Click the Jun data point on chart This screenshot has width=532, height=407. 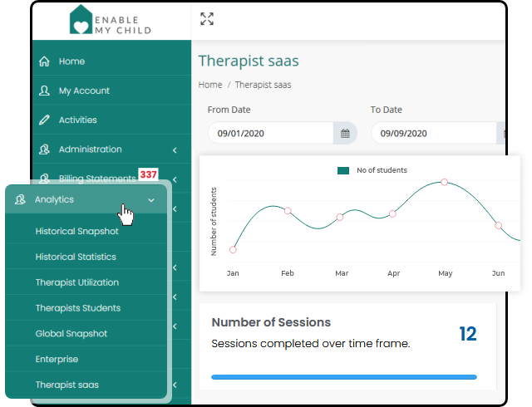[498, 225]
